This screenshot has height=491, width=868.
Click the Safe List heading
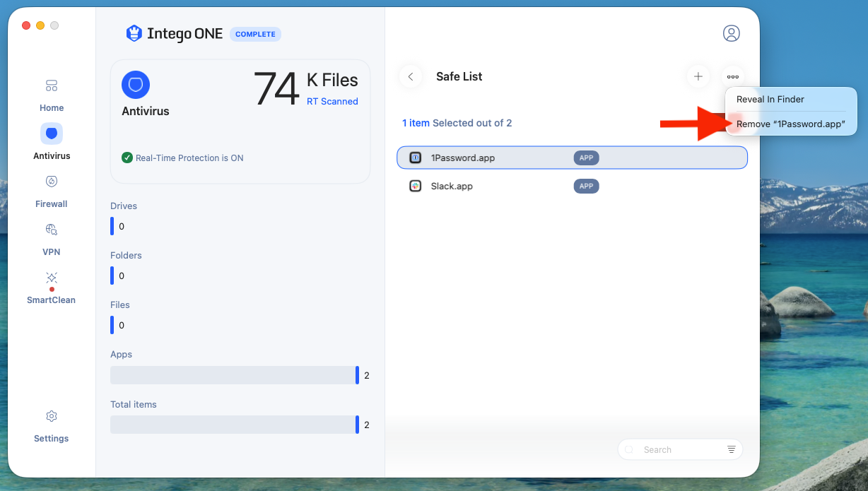459,76
